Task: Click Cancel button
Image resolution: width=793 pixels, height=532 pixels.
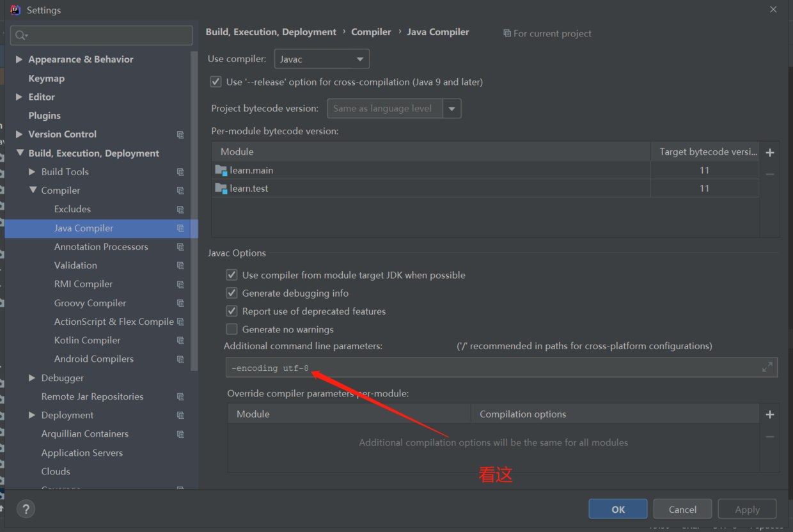Action: tap(682, 509)
